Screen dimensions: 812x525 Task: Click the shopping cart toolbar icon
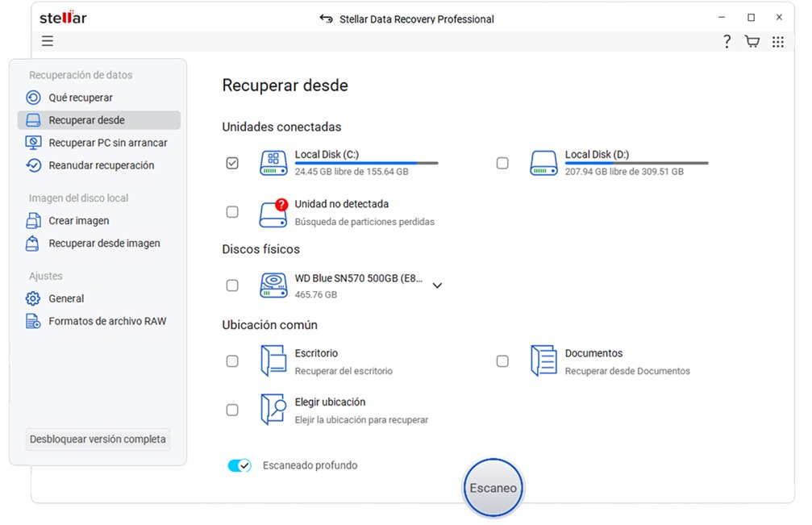752,41
